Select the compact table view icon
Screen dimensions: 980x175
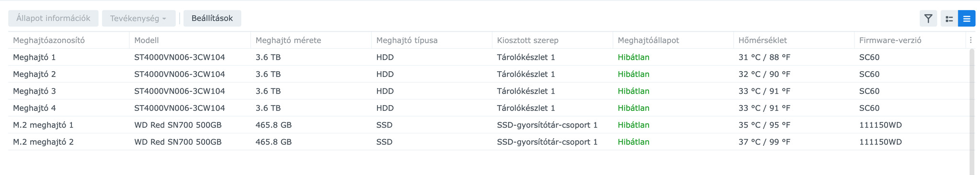tap(967, 19)
